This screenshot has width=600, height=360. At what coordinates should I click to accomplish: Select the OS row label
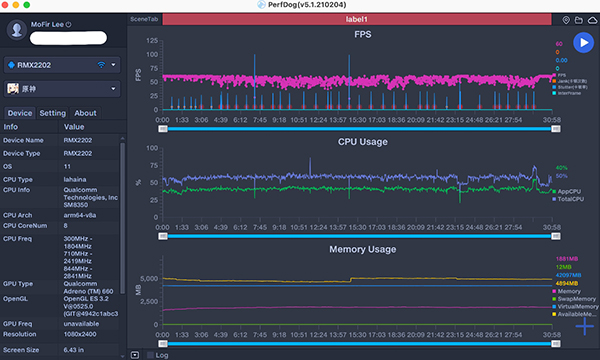[7, 166]
